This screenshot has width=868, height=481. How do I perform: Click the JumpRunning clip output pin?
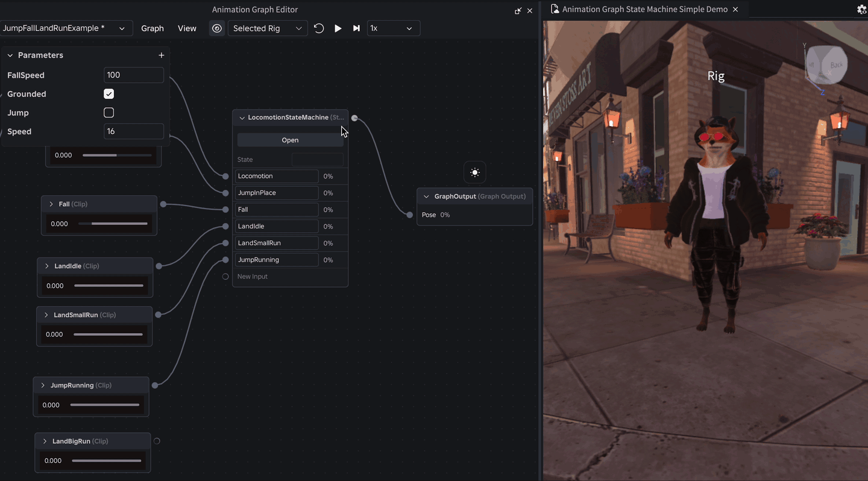click(155, 385)
